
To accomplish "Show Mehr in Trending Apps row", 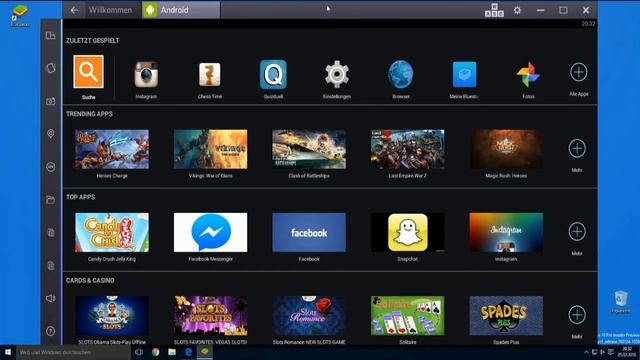I will pos(577,149).
